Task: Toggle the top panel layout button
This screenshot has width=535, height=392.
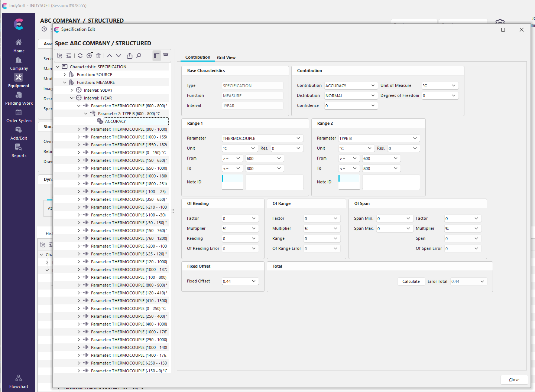Action: click(x=166, y=55)
